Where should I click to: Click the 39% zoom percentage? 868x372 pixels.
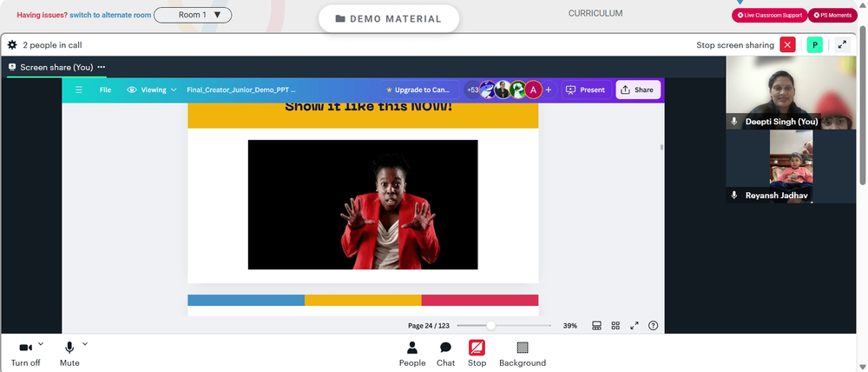569,326
